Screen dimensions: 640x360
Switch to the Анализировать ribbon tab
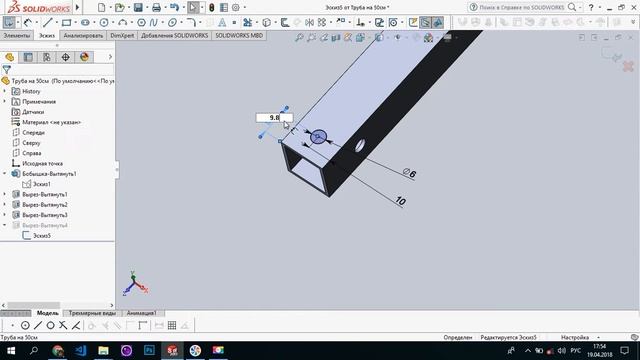tap(83, 36)
